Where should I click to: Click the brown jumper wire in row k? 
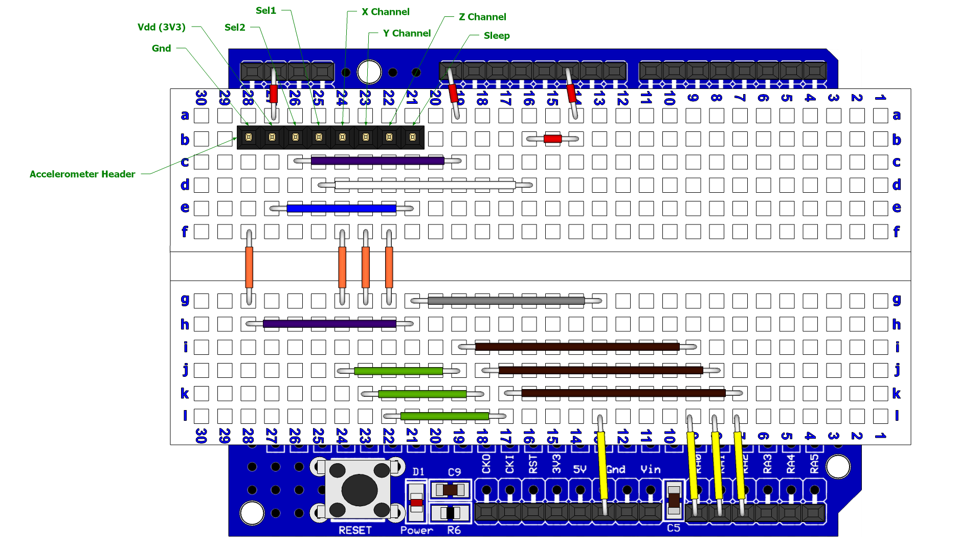[x=623, y=393]
